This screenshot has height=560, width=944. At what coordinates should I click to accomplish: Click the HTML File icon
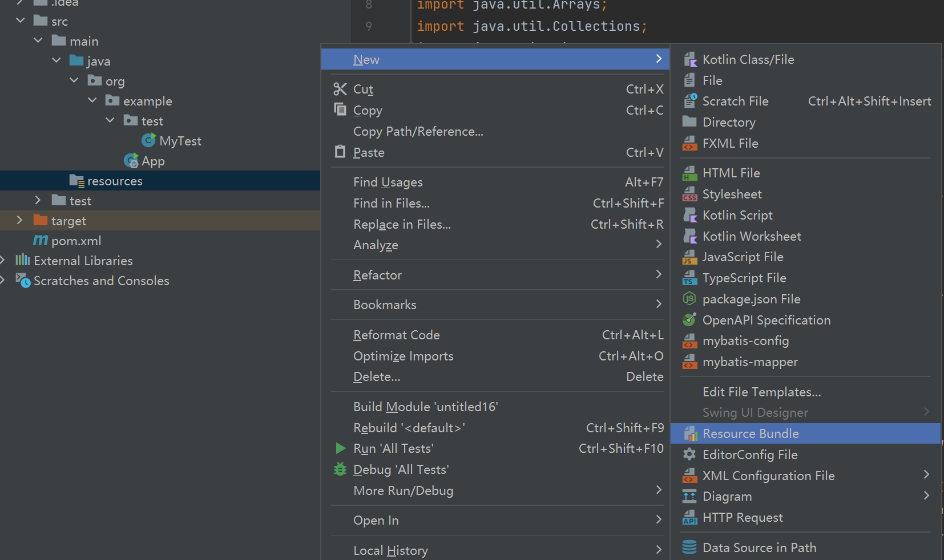pyautogui.click(x=690, y=173)
